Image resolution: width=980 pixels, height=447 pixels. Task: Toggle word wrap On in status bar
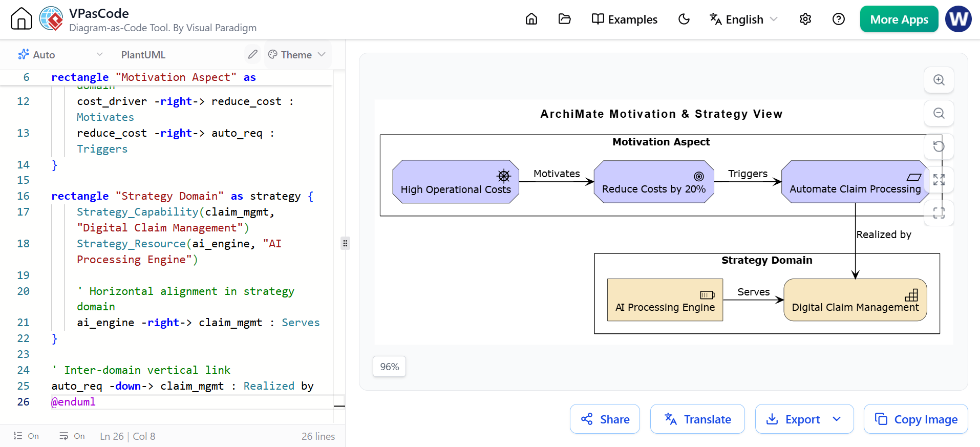(72, 436)
